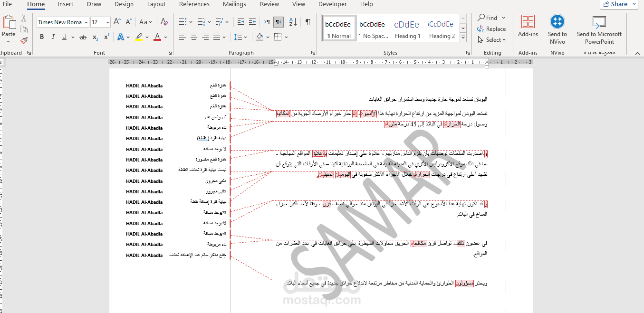Open the File menu
The width and height of the screenshot is (644, 313).
tap(7, 4)
